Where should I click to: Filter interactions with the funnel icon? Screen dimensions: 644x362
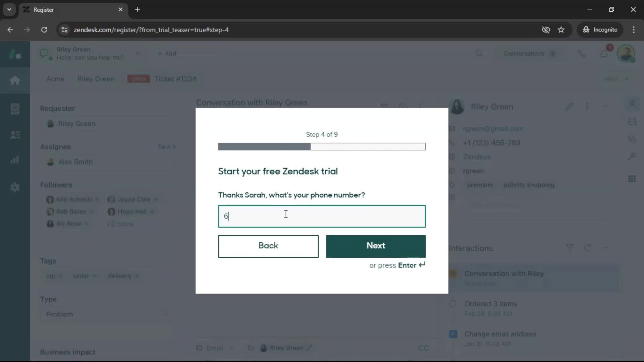pos(570,248)
